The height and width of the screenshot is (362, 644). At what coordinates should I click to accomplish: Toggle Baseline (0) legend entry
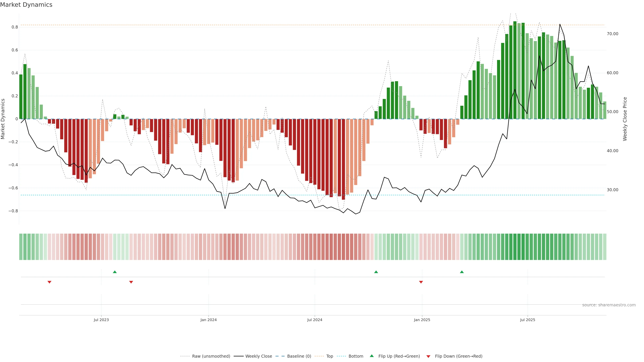(x=299, y=356)
